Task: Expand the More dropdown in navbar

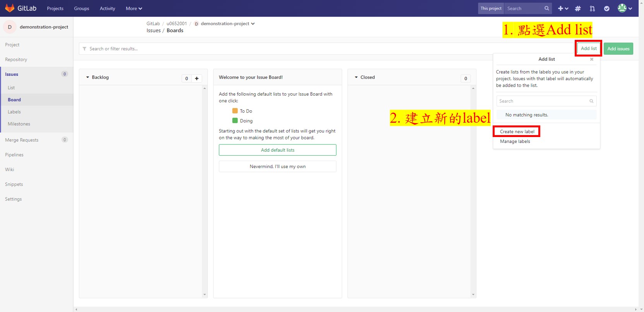Action: coord(134,9)
